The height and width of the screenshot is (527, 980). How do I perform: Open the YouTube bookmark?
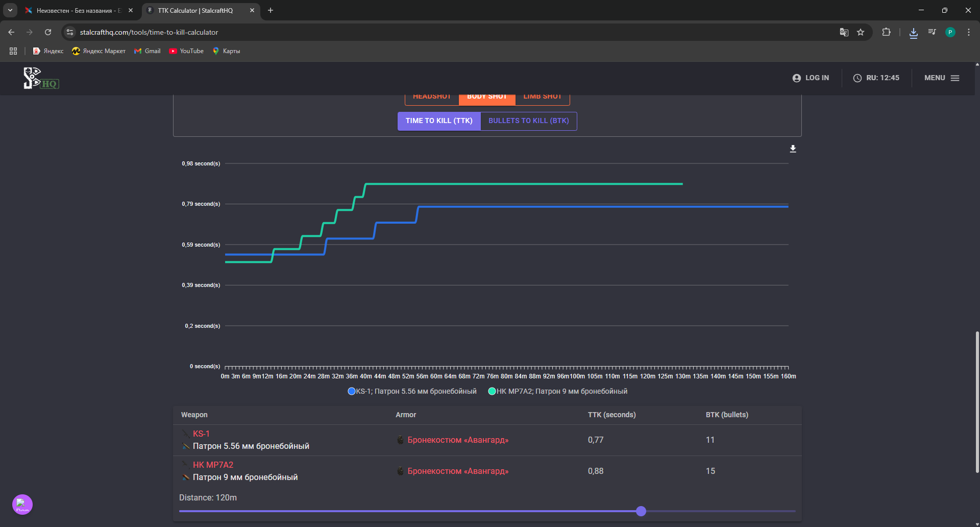[x=186, y=51]
